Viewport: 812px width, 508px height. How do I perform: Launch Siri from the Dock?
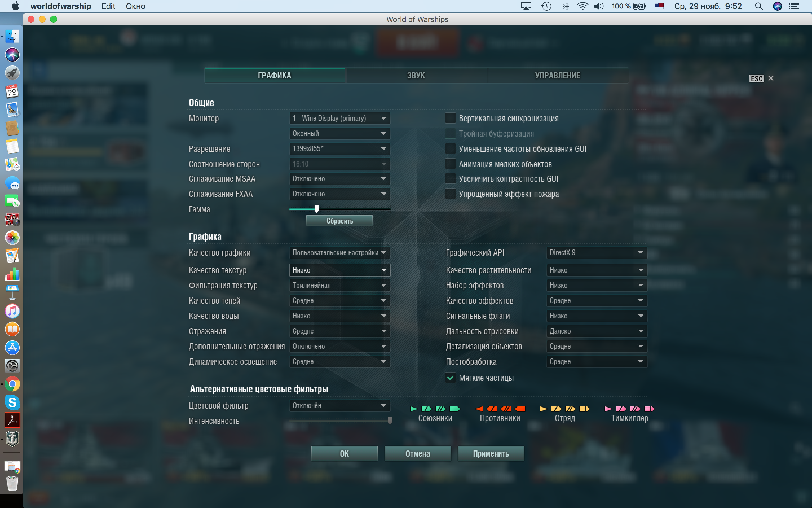click(12, 54)
